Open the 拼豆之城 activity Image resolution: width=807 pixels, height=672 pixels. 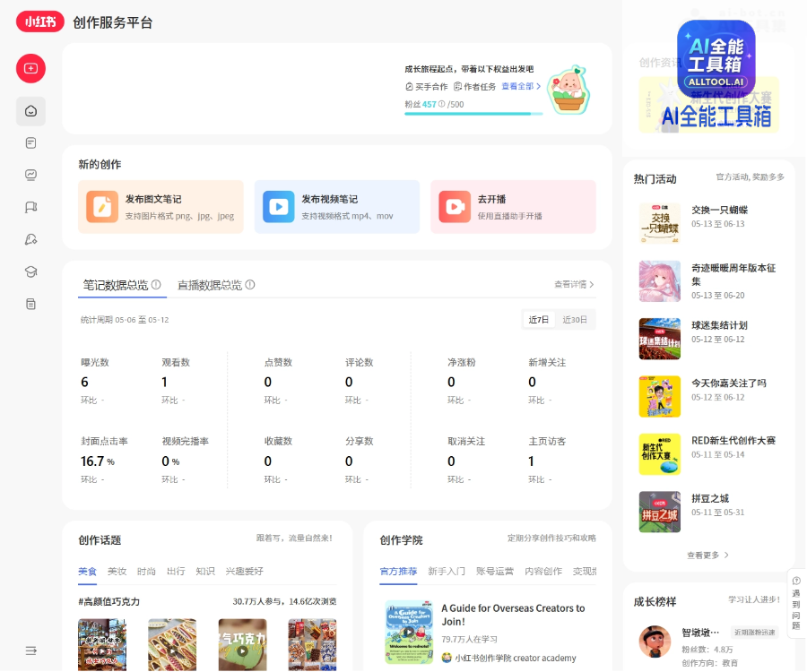(x=710, y=499)
